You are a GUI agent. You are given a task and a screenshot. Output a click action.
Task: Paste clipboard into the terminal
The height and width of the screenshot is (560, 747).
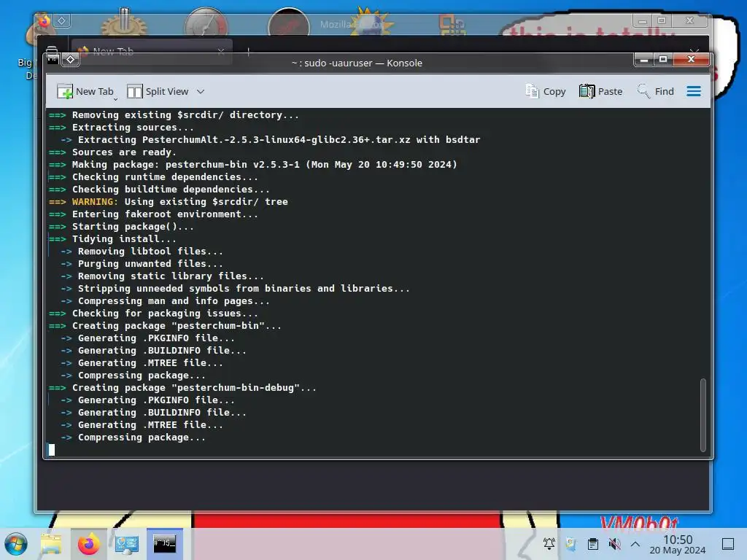[x=601, y=91]
